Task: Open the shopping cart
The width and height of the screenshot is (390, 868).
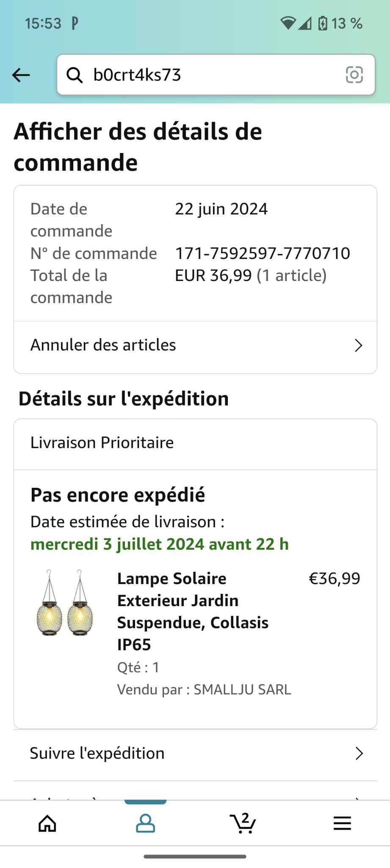Action: pos(243,823)
